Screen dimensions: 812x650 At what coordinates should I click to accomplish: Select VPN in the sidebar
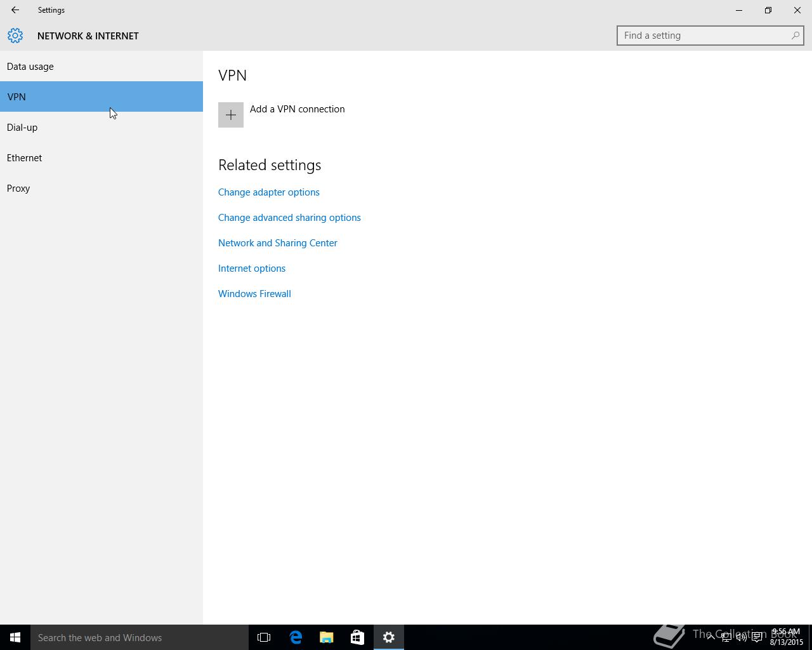point(101,96)
